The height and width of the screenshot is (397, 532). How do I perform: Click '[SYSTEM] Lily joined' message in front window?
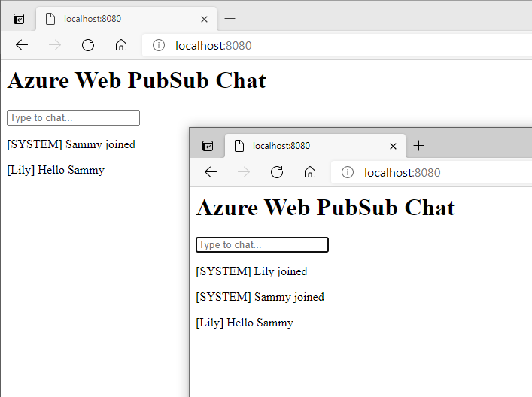252,272
